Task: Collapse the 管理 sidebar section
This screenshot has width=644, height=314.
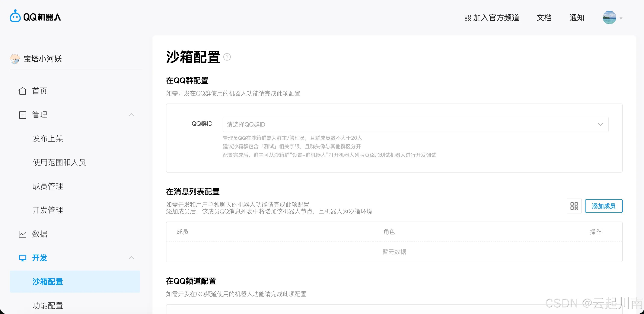Action: click(x=131, y=114)
